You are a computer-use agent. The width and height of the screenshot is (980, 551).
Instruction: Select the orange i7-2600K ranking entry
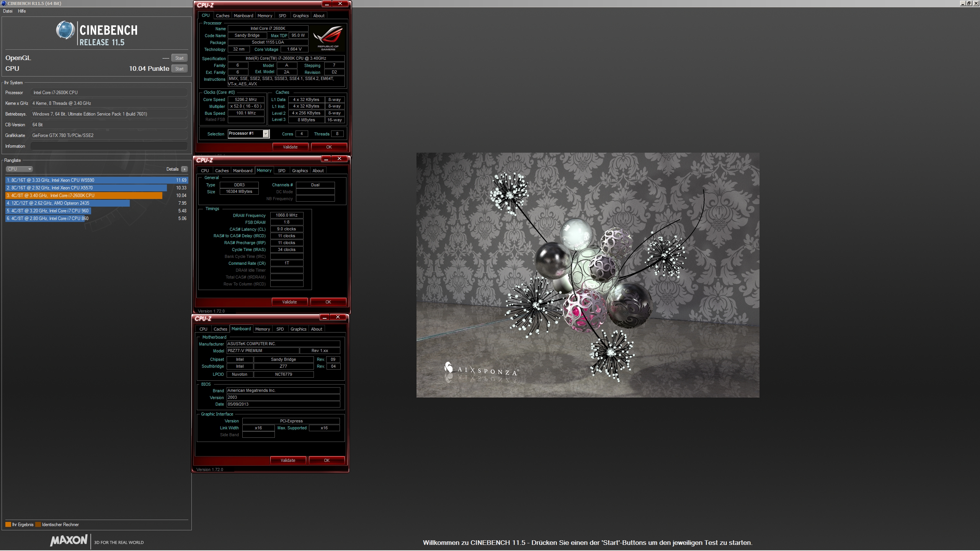coord(96,196)
